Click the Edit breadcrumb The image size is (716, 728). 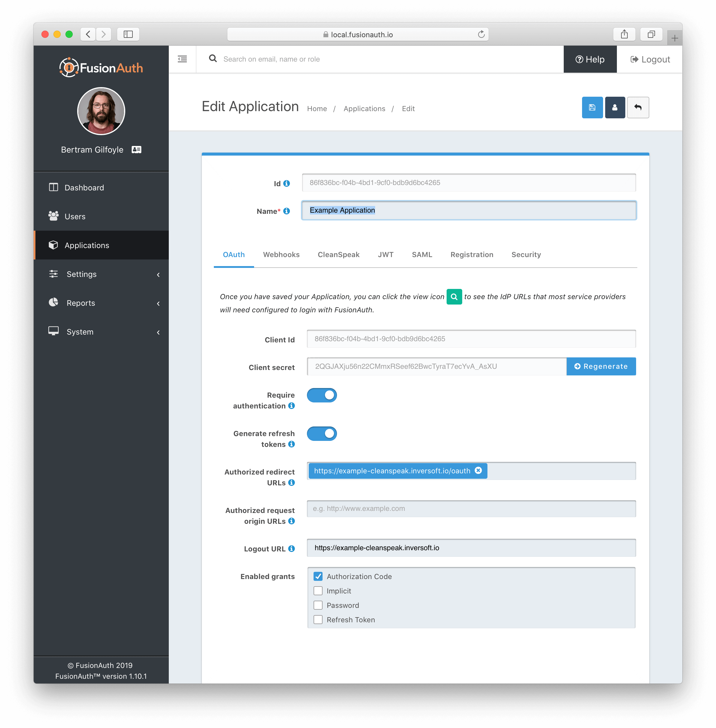pyautogui.click(x=408, y=108)
